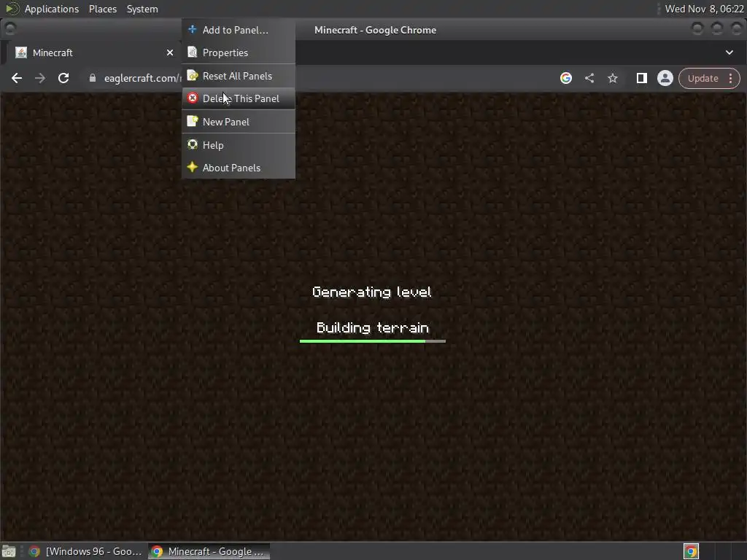Open About Panels

[239, 168]
